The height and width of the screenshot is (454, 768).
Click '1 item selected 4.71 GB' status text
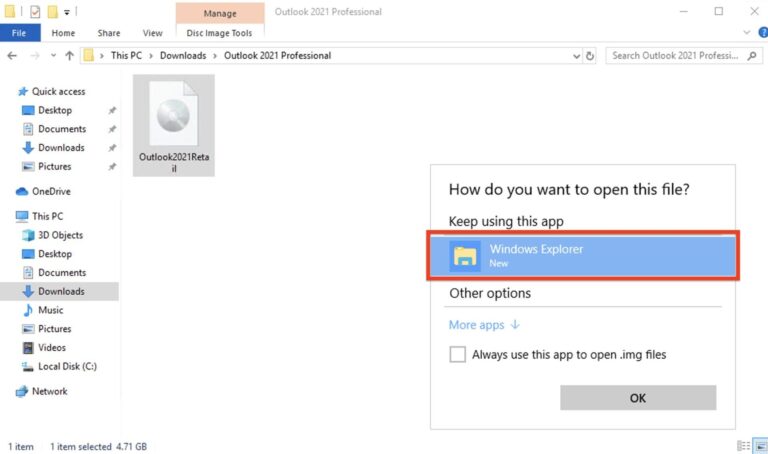98,447
